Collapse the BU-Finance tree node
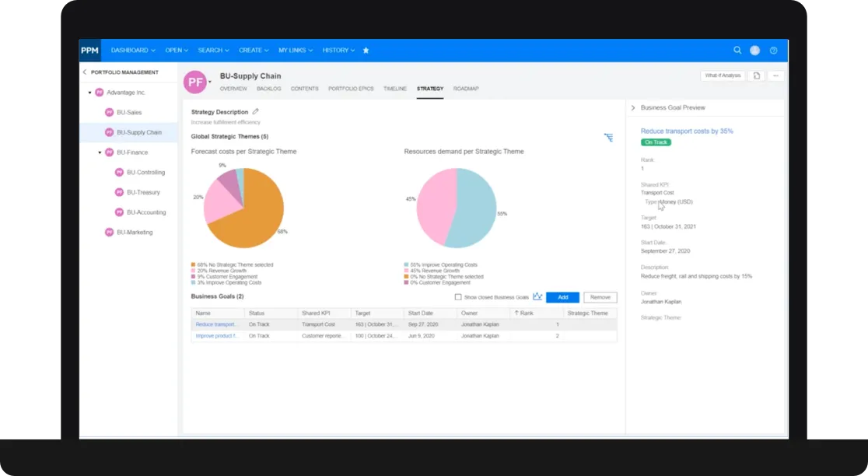 pos(100,152)
